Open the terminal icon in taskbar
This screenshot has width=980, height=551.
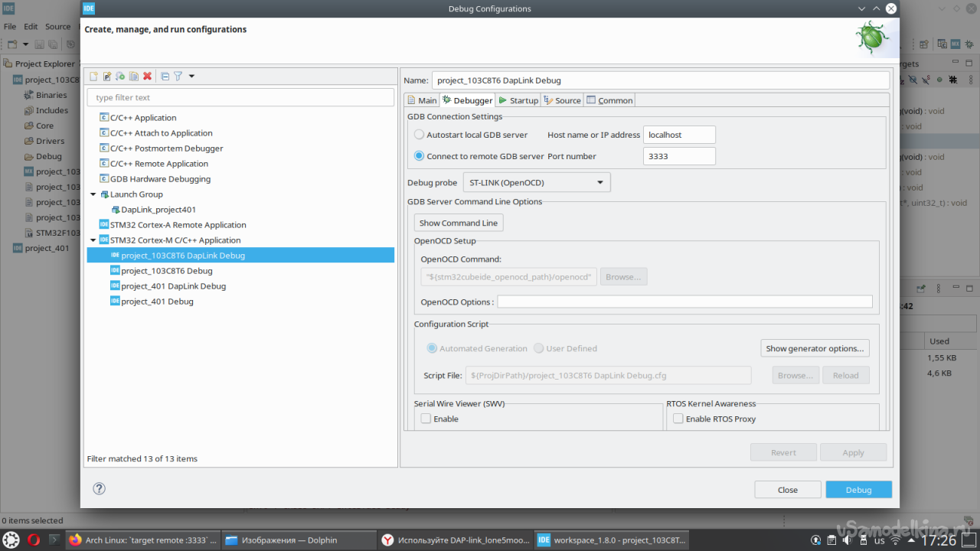coord(54,540)
